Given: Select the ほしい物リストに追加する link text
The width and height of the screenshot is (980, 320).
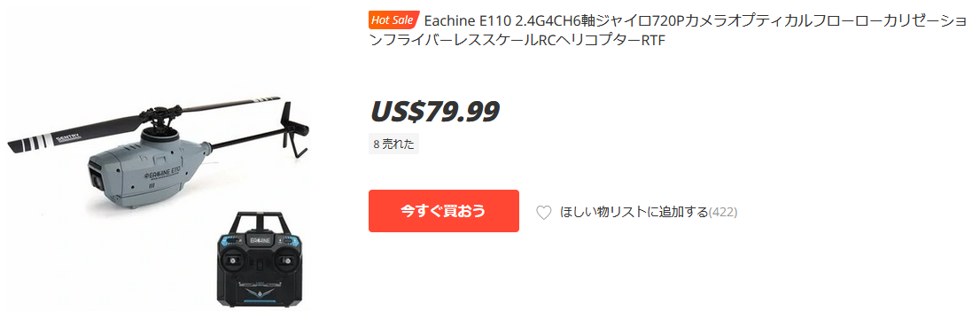Looking at the screenshot, I should tap(634, 212).
